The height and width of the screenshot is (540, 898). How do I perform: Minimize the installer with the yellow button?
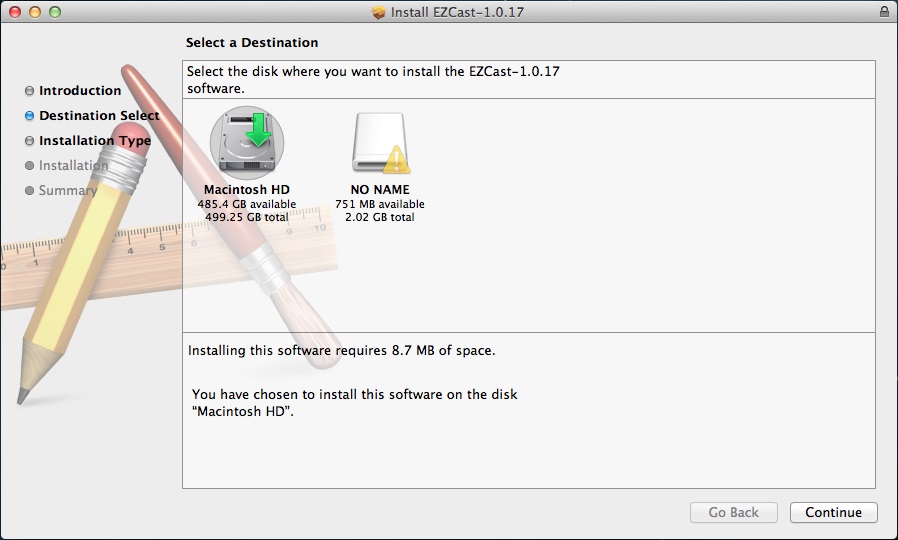35,11
